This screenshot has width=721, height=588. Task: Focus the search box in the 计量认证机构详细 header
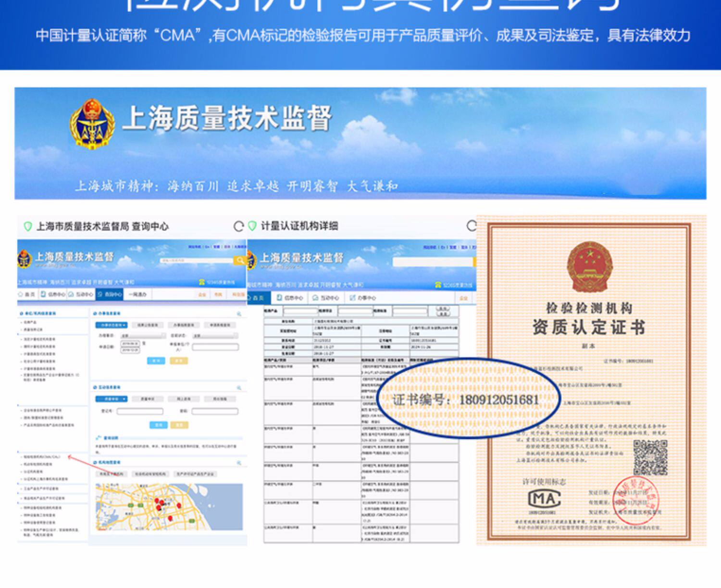(433, 262)
